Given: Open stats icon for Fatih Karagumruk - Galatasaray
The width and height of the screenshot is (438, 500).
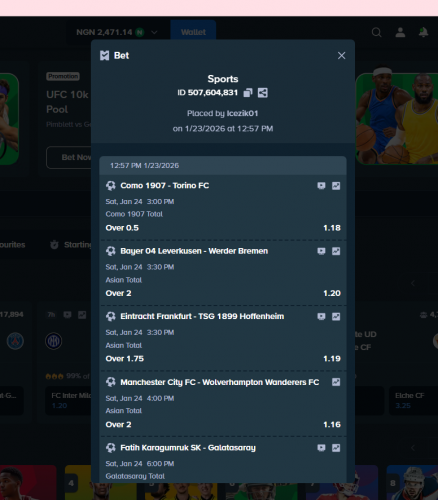Looking at the screenshot, I should click(336, 448).
